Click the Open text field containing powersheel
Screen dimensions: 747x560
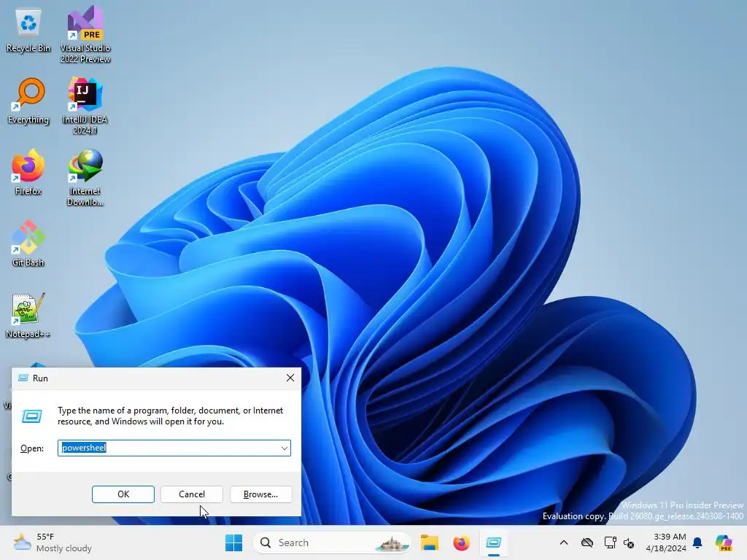point(174,448)
